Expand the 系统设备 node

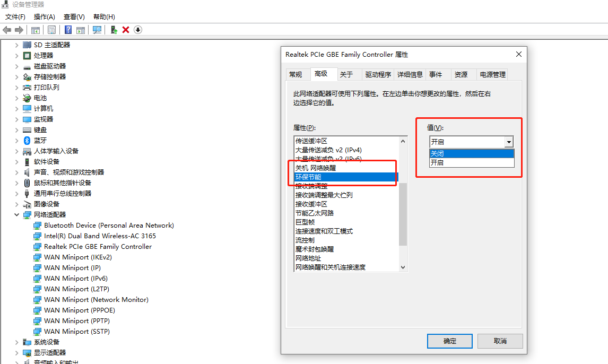[16, 342]
